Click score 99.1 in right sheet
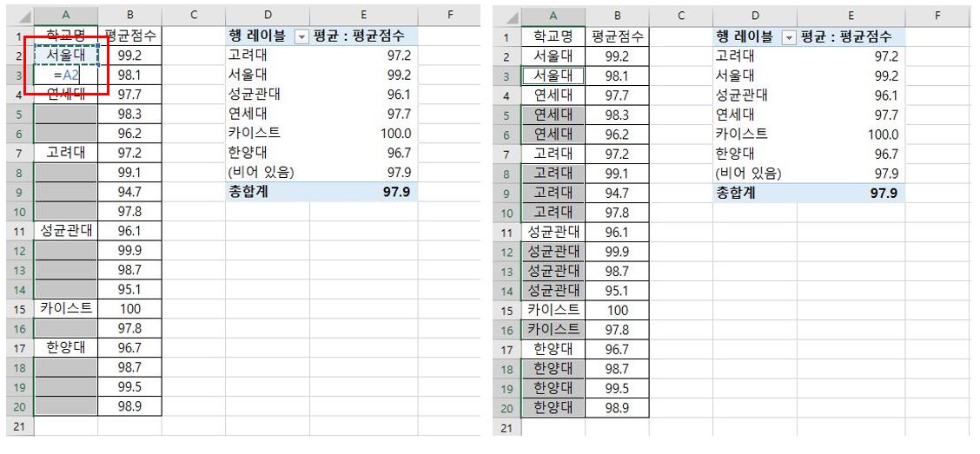 (617, 173)
